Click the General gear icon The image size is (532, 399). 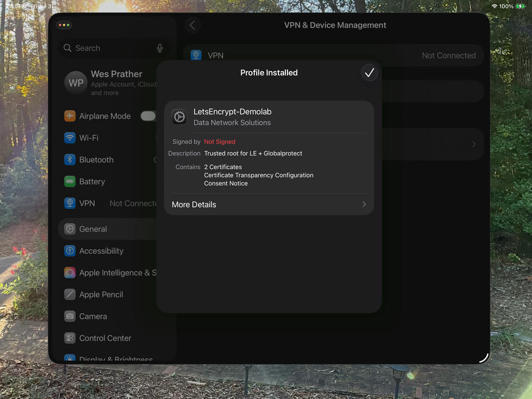70,229
